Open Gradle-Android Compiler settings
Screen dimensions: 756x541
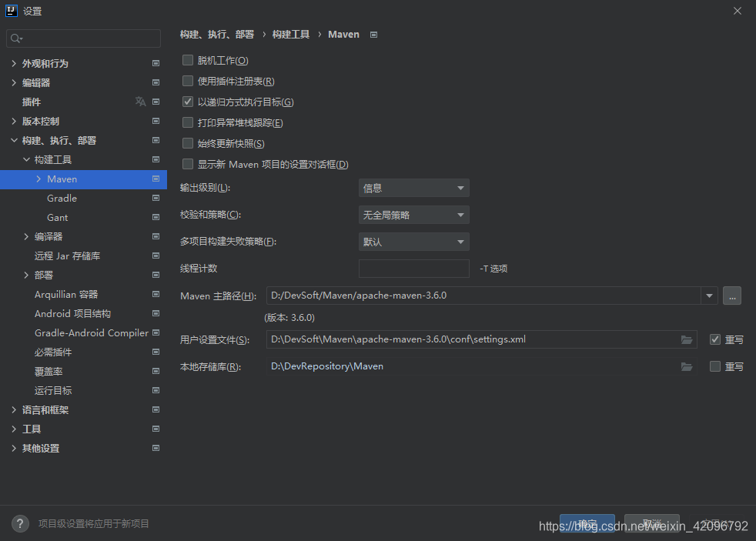[92, 333]
